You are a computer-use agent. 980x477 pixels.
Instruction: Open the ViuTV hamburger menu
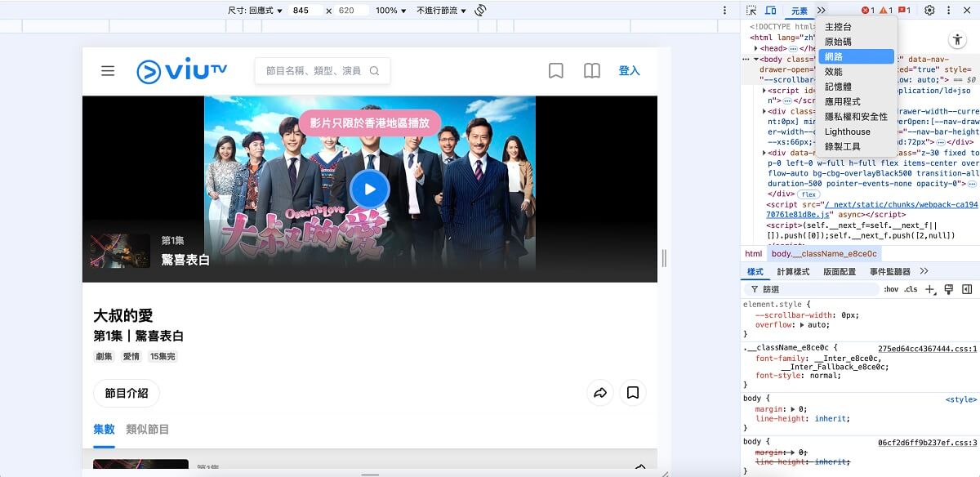coord(108,71)
